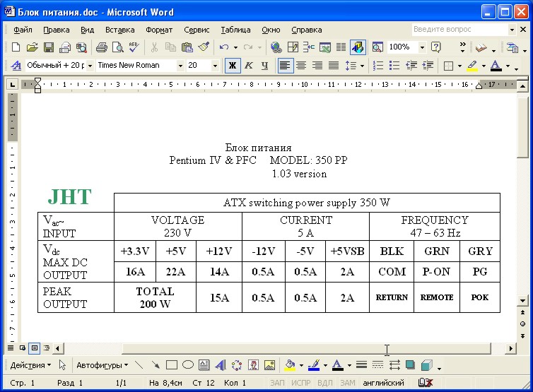Open the Document Map
Screen dimensions: 533x392
pyautogui.click(x=377, y=47)
